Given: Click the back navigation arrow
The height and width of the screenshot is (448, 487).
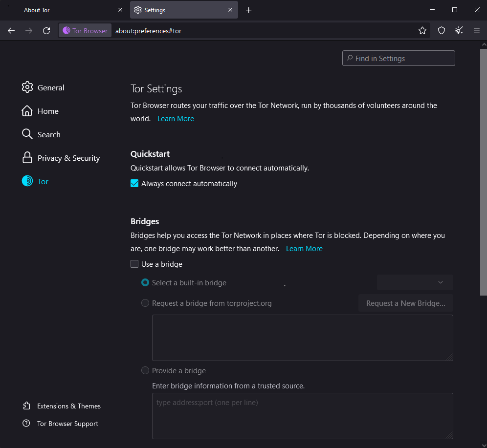Looking at the screenshot, I should click(x=11, y=31).
